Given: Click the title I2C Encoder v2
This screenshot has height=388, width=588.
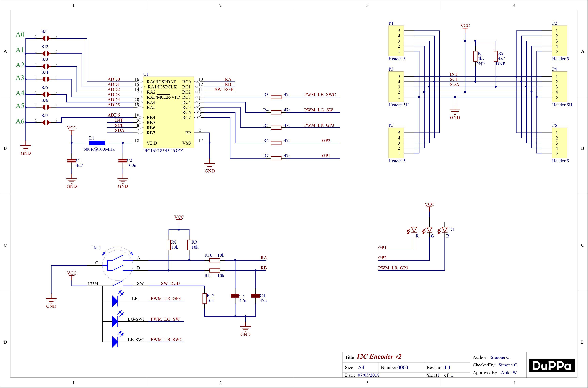Looking at the screenshot, I should pos(379,357).
